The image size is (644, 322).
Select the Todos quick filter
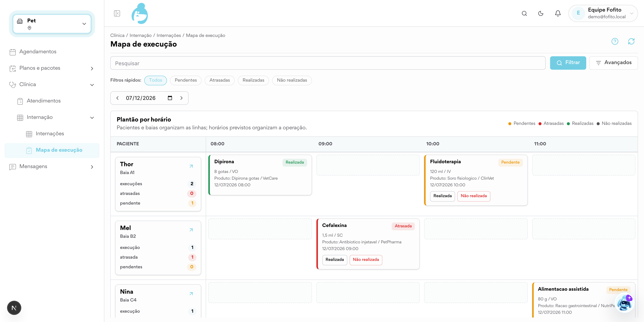pyautogui.click(x=155, y=80)
